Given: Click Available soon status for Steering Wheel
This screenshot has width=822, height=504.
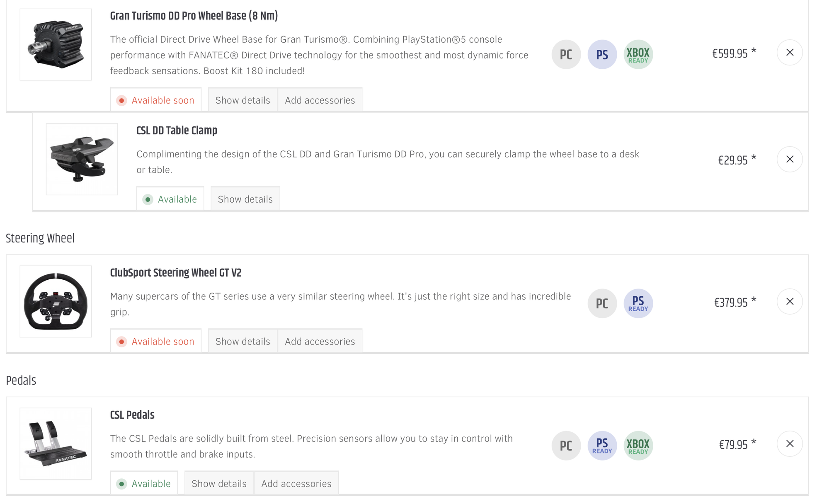Looking at the screenshot, I should (155, 341).
